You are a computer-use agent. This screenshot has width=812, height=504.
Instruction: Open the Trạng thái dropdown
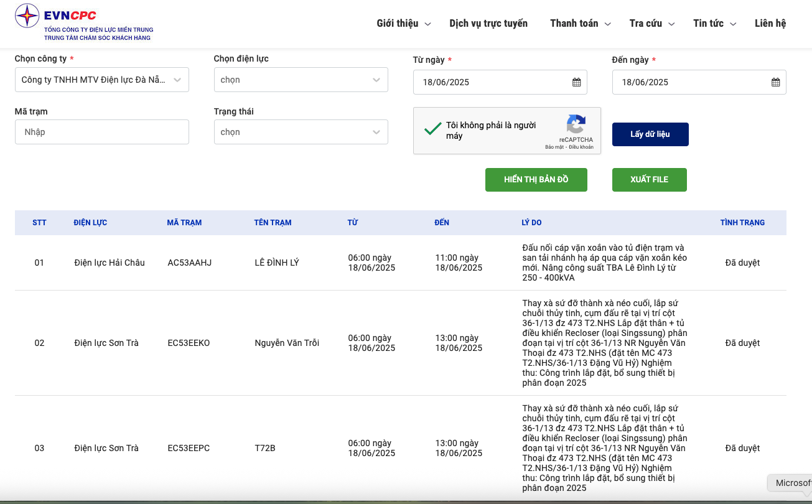pos(301,132)
